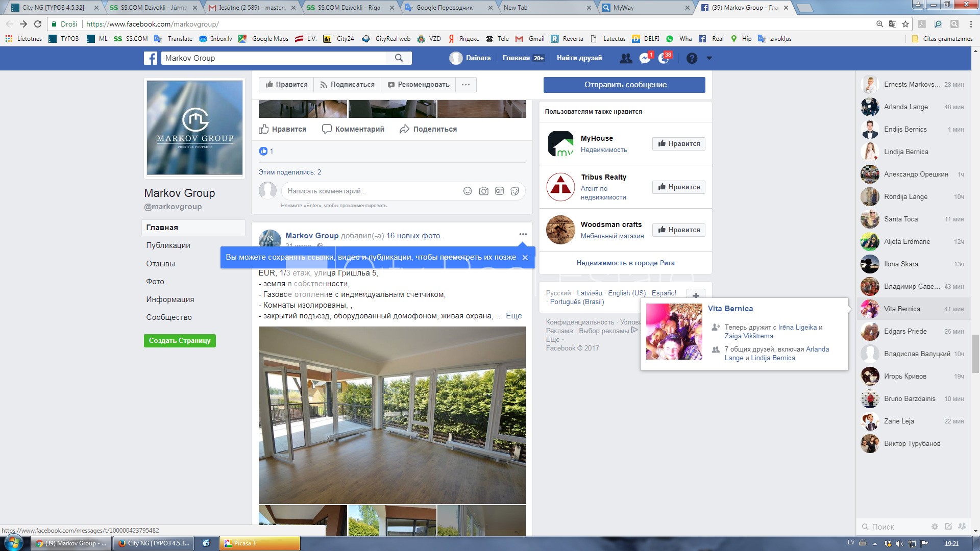Open the Отзывы page section

(x=160, y=264)
